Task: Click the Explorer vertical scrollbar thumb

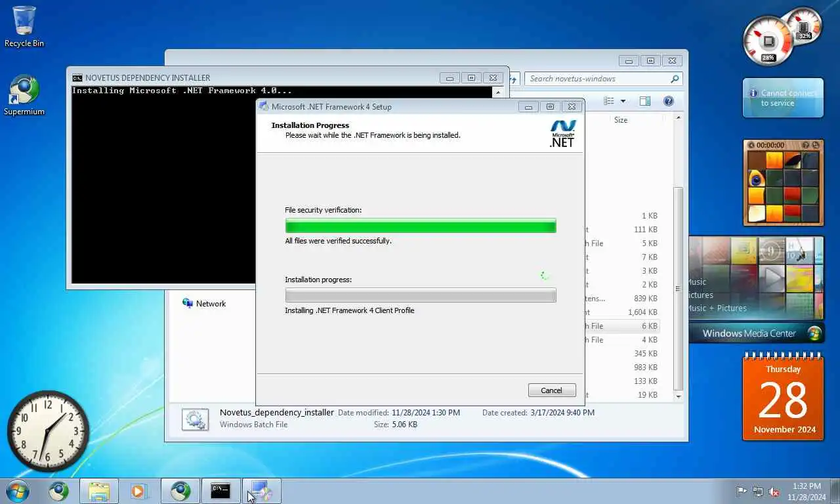Action: coord(679,289)
